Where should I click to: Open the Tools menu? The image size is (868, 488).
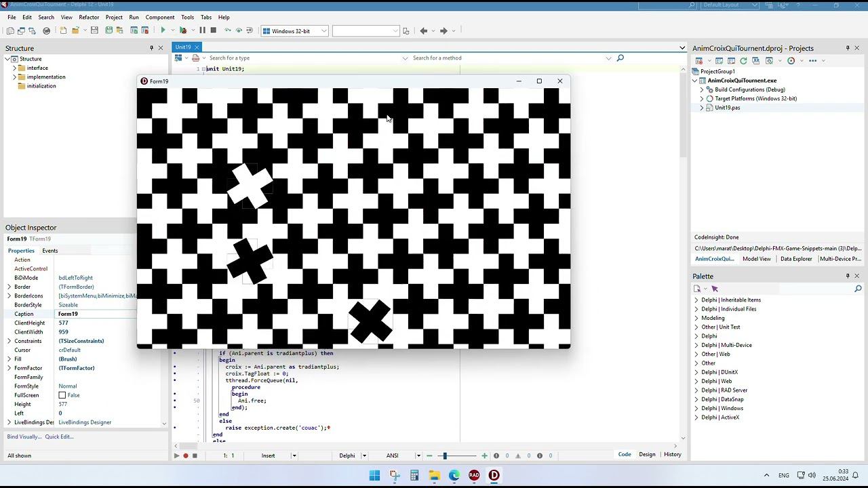(x=187, y=17)
